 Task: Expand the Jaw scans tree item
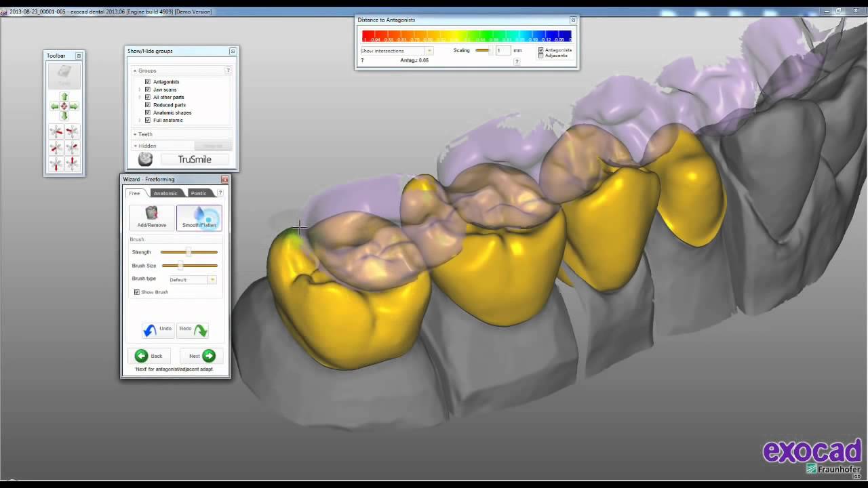coord(140,89)
